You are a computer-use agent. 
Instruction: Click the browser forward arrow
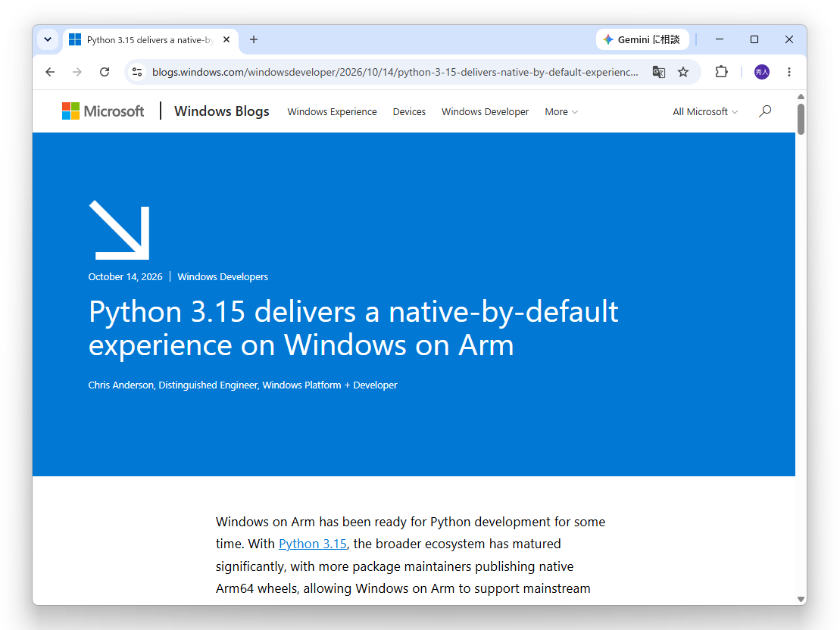tap(77, 72)
